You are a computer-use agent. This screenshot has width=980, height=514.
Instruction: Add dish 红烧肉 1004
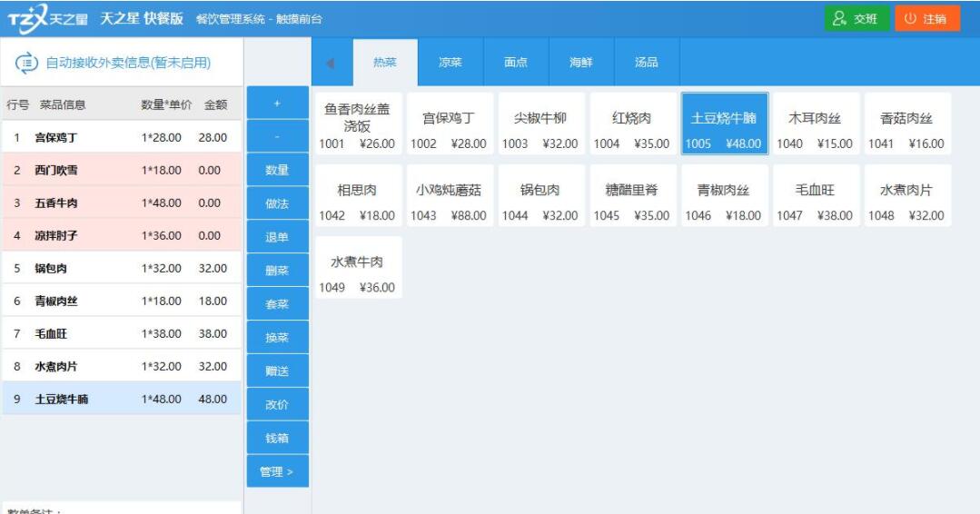tap(632, 124)
